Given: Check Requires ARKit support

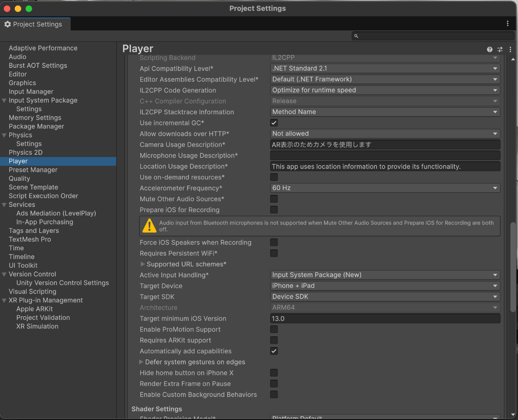Looking at the screenshot, I should click(x=274, y=340).
